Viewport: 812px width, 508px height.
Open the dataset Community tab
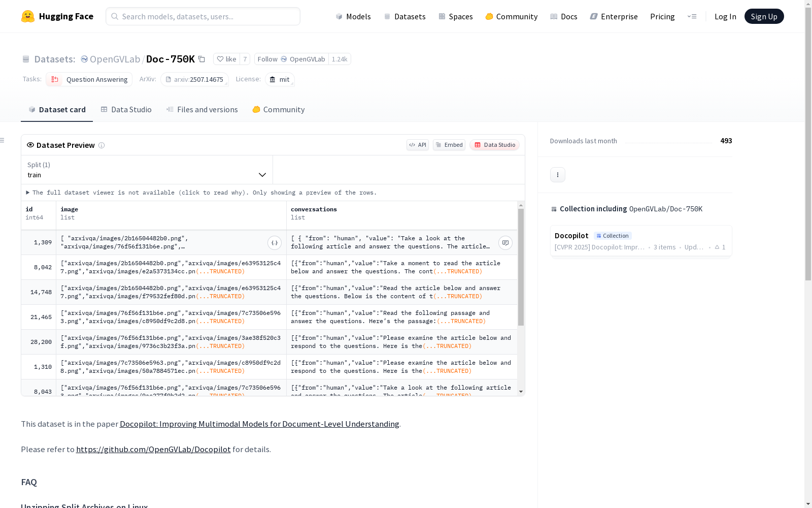coord(279,110)
